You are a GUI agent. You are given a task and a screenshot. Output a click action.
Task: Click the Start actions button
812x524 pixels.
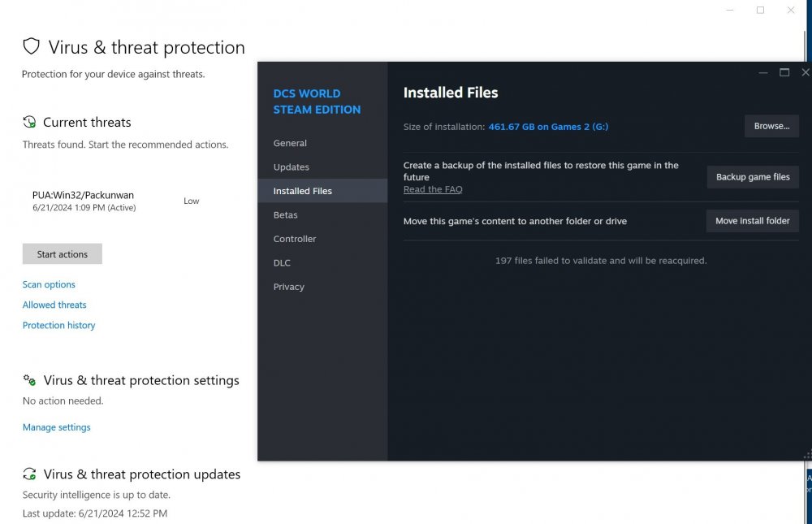[62, 253]
